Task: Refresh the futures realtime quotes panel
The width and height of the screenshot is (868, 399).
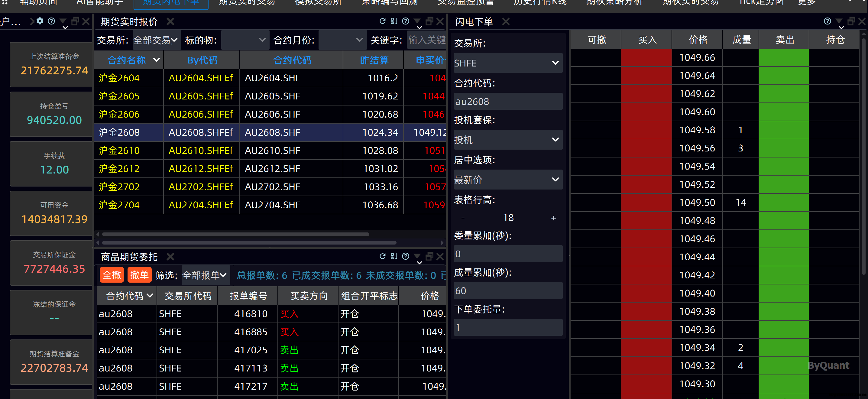Action: tap(382, 21)
